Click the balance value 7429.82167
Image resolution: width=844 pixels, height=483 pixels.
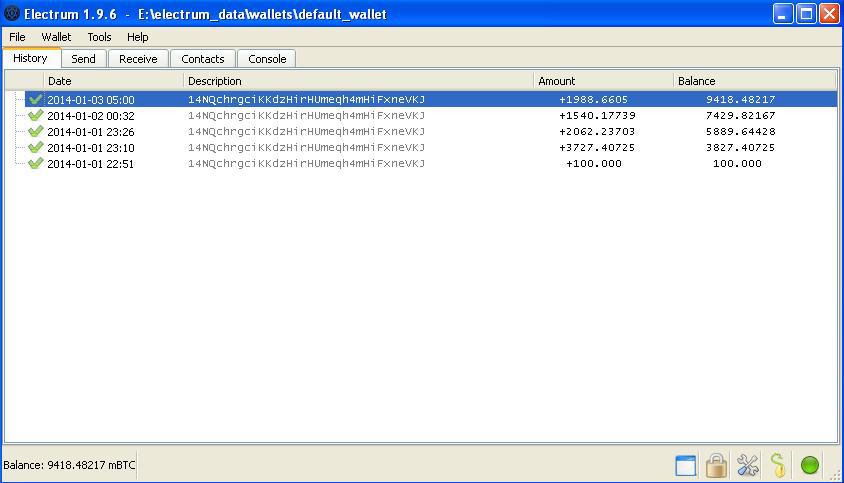click(741, 115)
